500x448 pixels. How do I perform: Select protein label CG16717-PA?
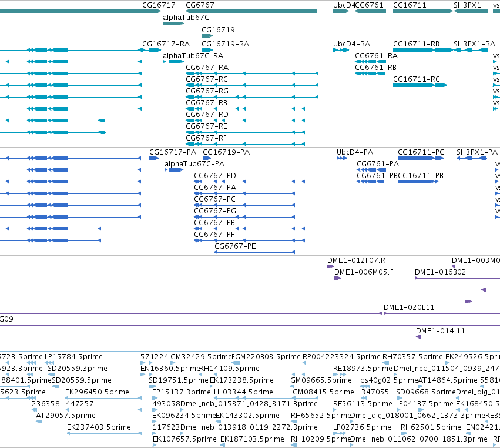pyautogui.click(x=173, y=152)
